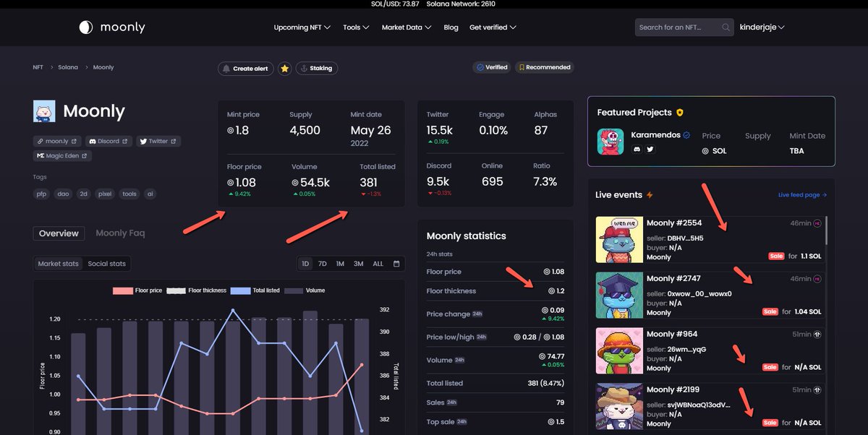Viewport: 868px width, 435px height.
Task: Expand the Get verified menu
Action: 493,27
